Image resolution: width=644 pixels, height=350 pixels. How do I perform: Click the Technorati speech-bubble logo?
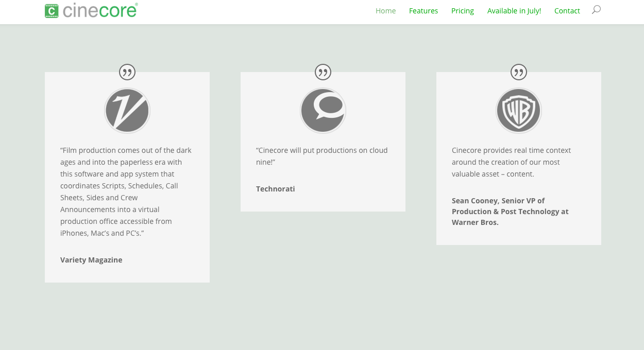point(323,111)
